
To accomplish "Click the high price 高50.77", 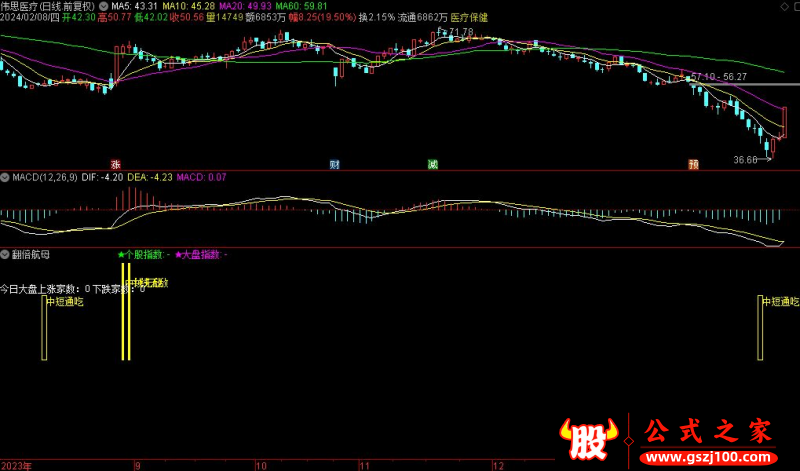I will point(115,17).
